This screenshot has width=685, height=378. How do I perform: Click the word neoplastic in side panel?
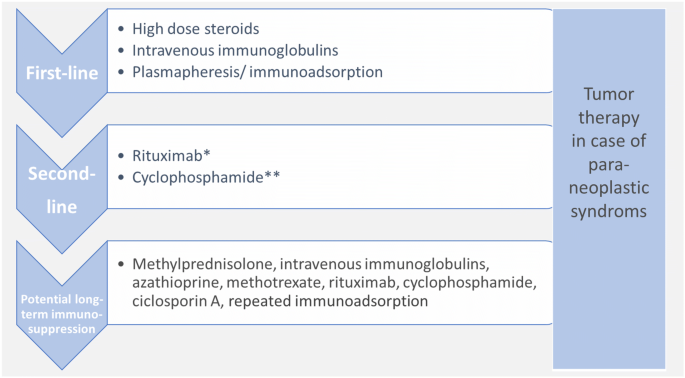point(609,188)
